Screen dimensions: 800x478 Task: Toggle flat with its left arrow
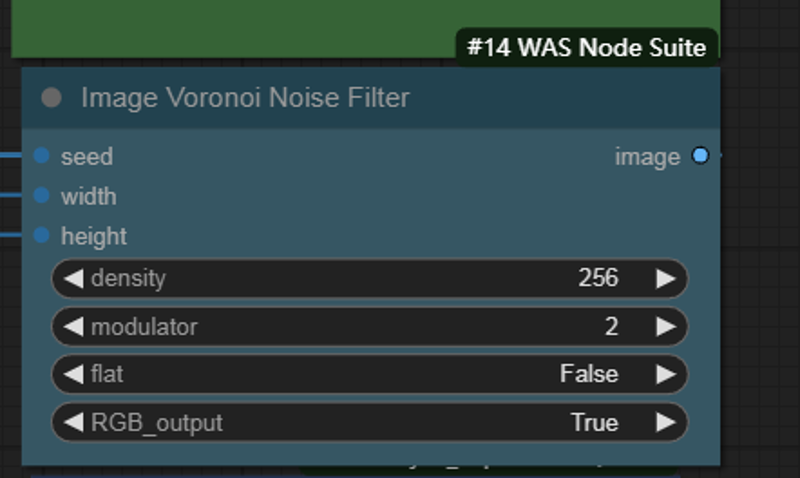click(x=73, y=374)
